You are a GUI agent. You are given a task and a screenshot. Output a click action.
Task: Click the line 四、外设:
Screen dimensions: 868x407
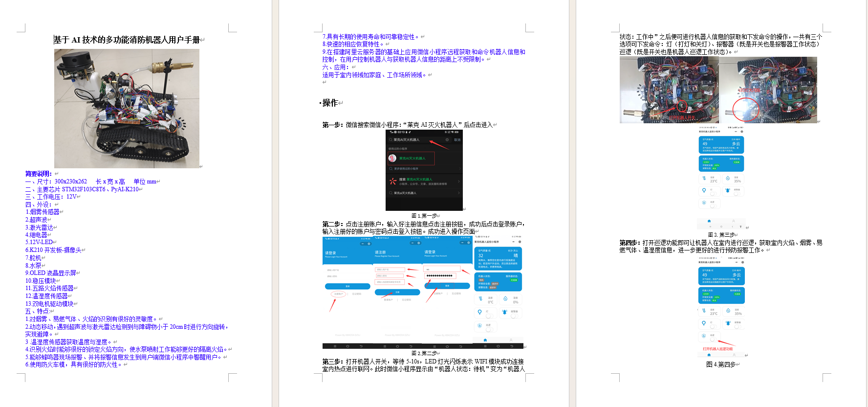click(39, 204)
